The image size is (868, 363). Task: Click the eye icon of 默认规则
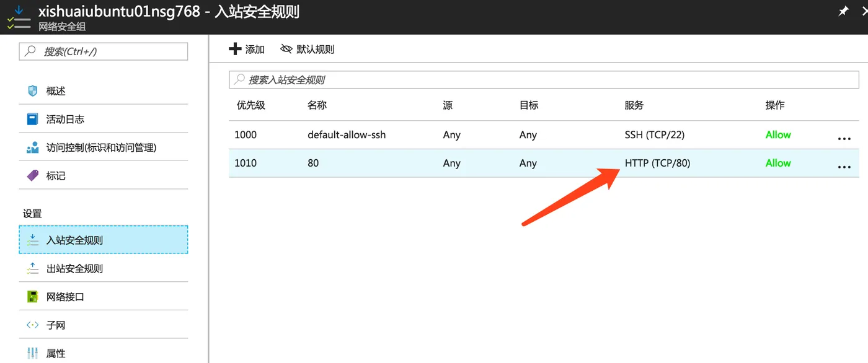pos(286,49)
